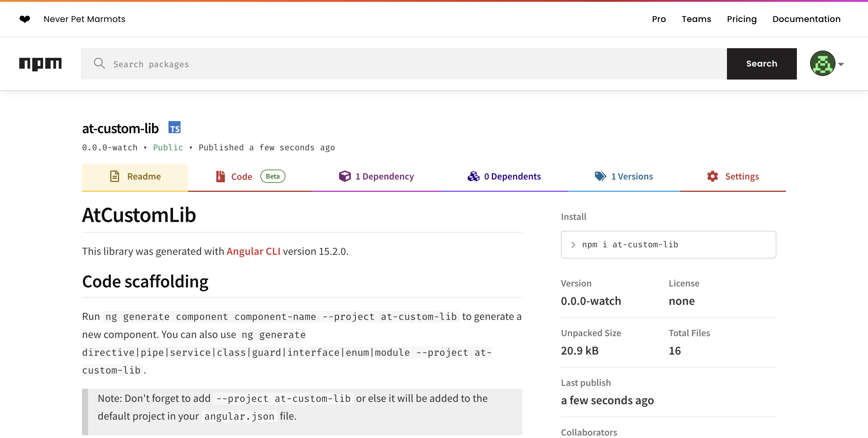Click the Dependents stacked boxes icon
Viewport: 868px width, 438px height.
473,176
